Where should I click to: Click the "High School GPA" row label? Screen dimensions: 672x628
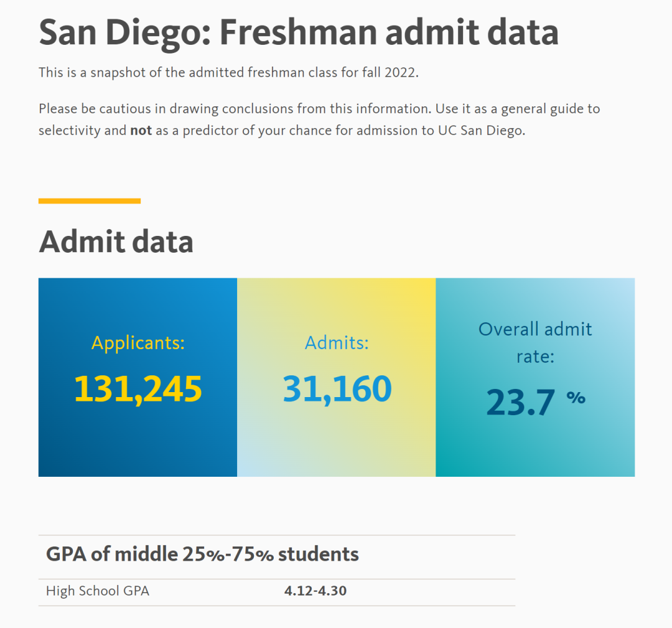98,591
